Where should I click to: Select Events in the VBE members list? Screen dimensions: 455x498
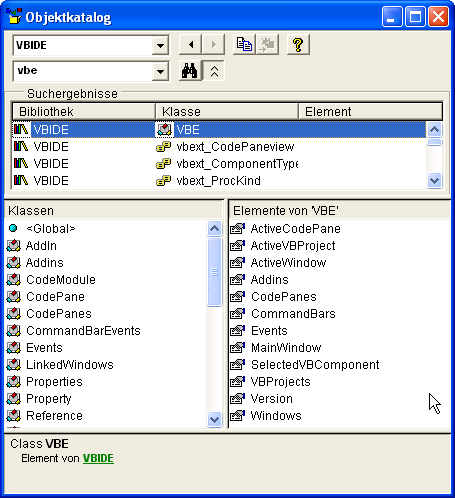click(x=269, y=331)
